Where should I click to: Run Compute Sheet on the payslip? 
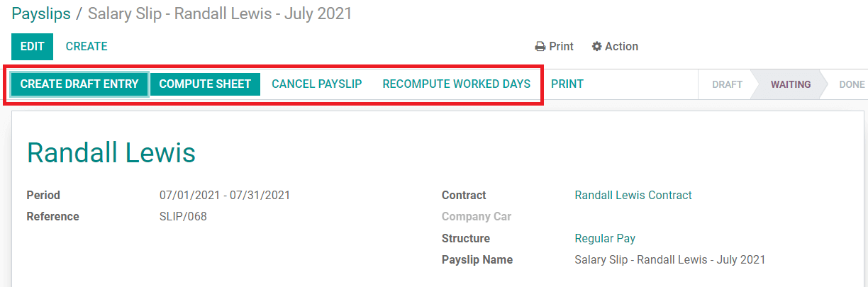click(x=205, y=84)
